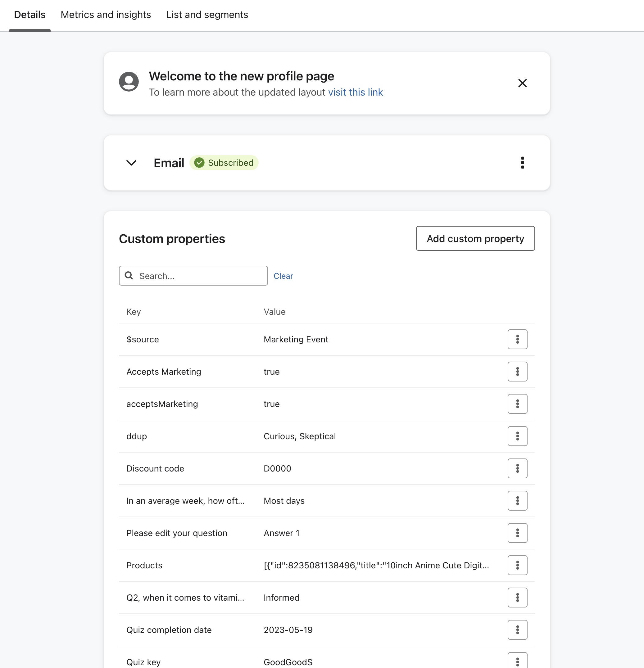The width and height of the screenshot is (644, 668).
Task: Open Email section three-dot menu
Action: (x=522, y=163)
